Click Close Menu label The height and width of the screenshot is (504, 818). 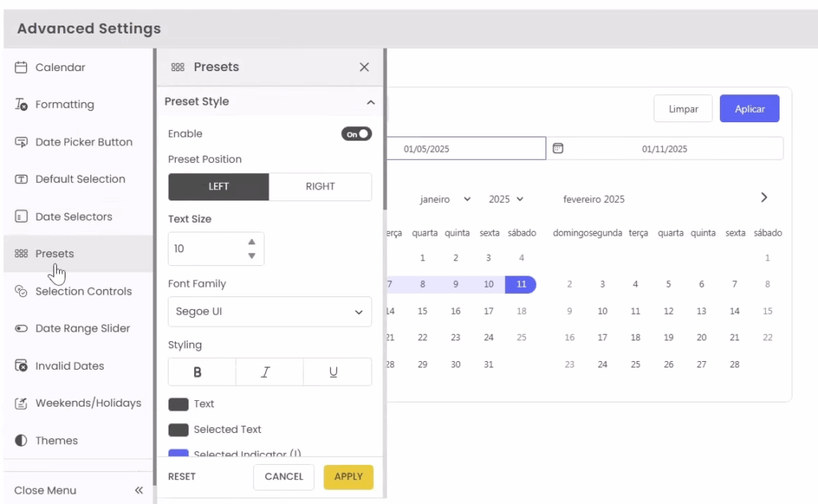coord(46,490)
